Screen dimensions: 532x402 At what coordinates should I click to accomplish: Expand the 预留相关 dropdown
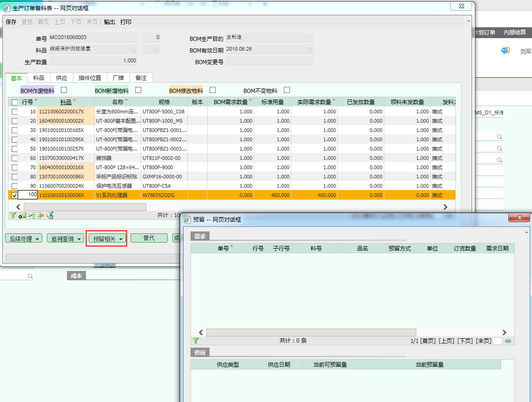(x=108, y=239)
